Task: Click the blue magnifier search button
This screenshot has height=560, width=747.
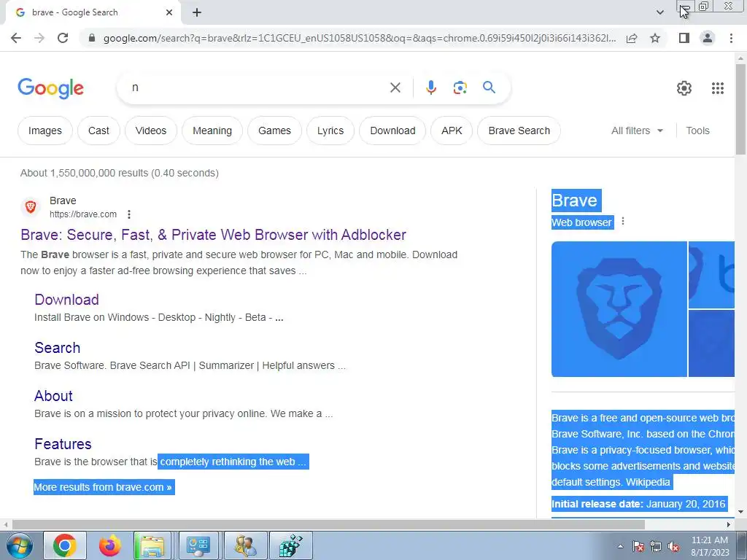Action: [489, 87]
